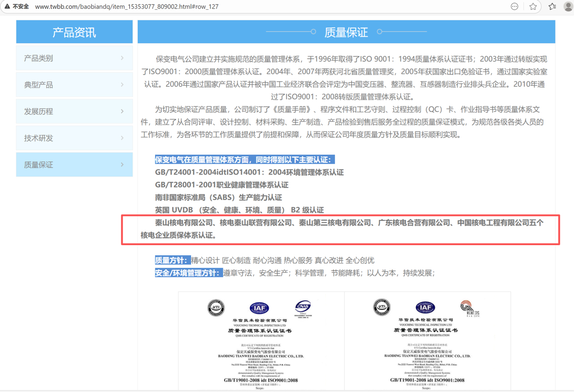
Task: Open the 技术研发 sidebar menu item
Action: (x=75, y=138)
